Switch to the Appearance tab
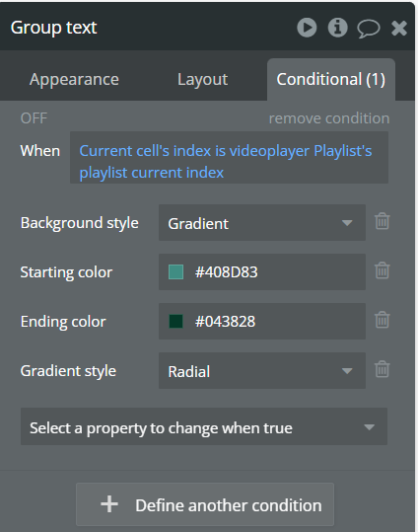 [x=74, y=79]
